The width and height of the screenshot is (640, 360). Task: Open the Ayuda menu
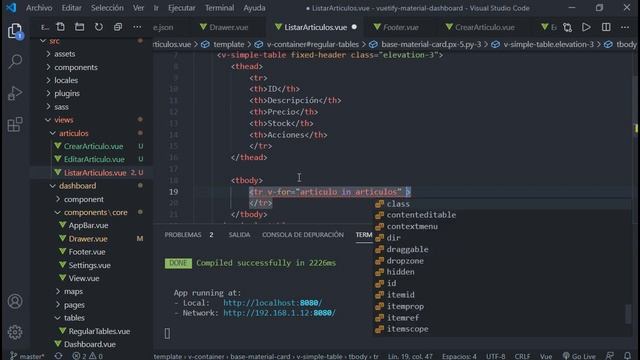click(x=254, y=8)
